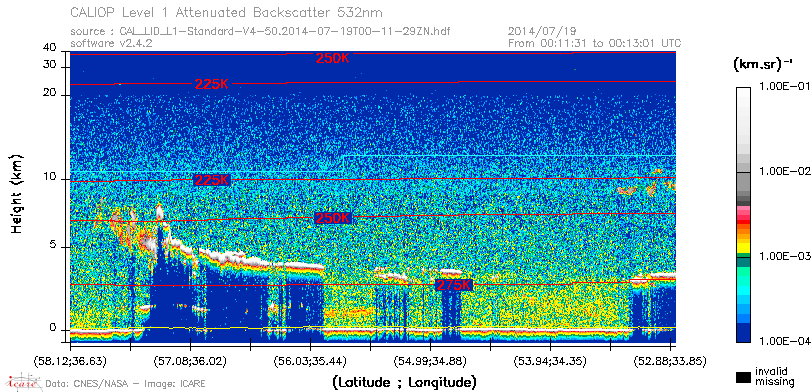The width and height of the screenshot is (811, 392).
Task: Click the '(54.99;34.88)' coordinate label
Action: click(430, 360)
